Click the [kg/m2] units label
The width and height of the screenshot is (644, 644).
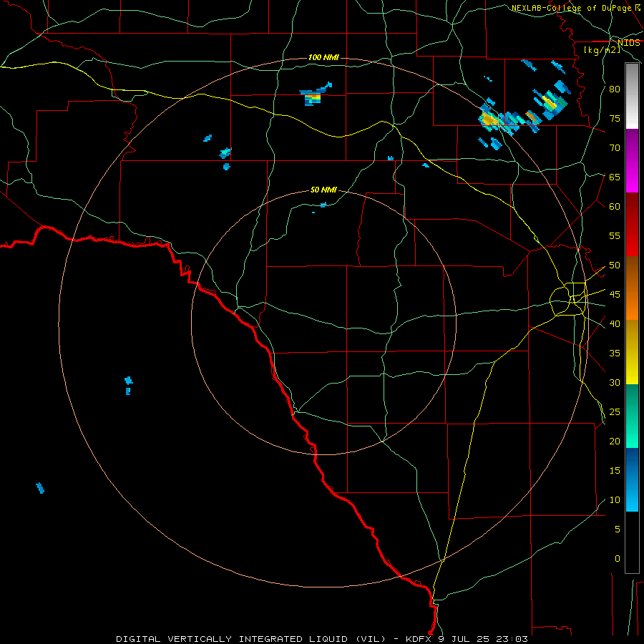602,50
